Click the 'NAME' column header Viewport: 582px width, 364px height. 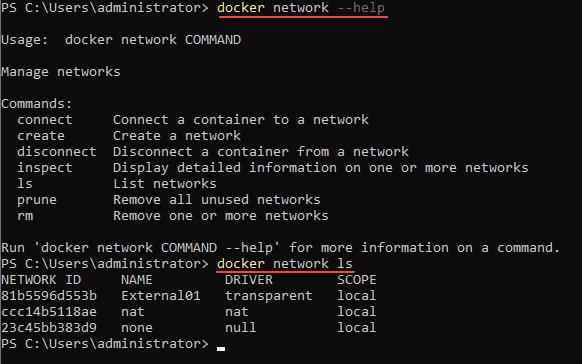point(137,280)
